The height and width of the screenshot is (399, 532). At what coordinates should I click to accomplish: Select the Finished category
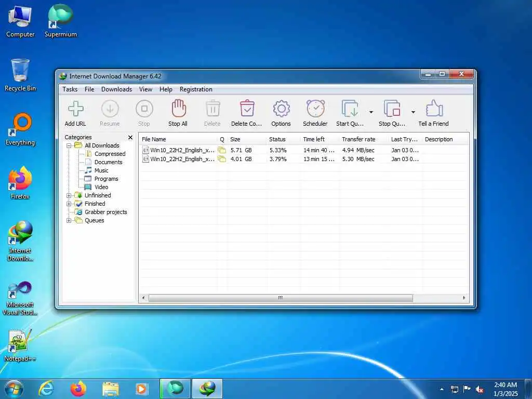pyautogui.click(x=95, y=204)
